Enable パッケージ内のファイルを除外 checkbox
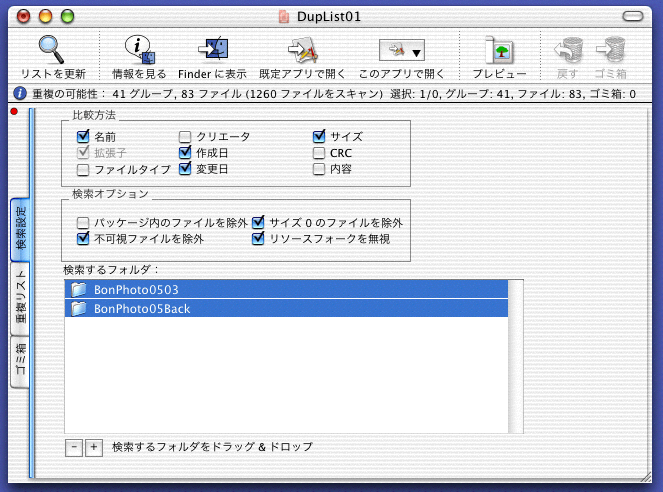The height and width of the screenshot is (492, 663). (x=84, y=222)
